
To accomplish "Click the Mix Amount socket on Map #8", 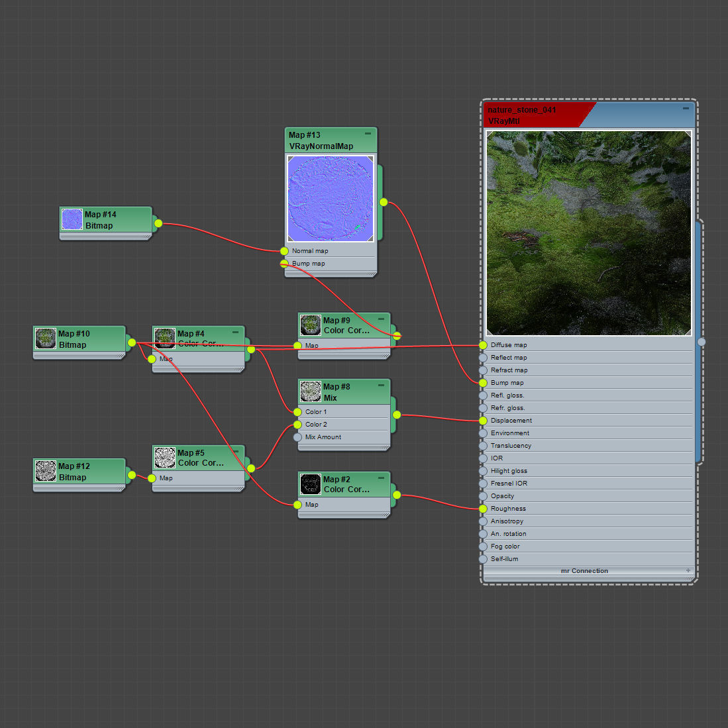I will [x=297, y=437].
